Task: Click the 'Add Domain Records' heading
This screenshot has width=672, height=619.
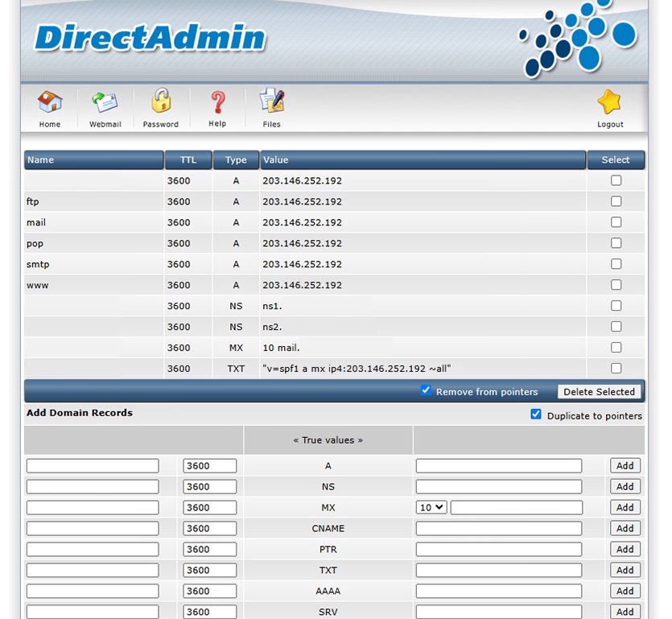Action: point(80,413)
